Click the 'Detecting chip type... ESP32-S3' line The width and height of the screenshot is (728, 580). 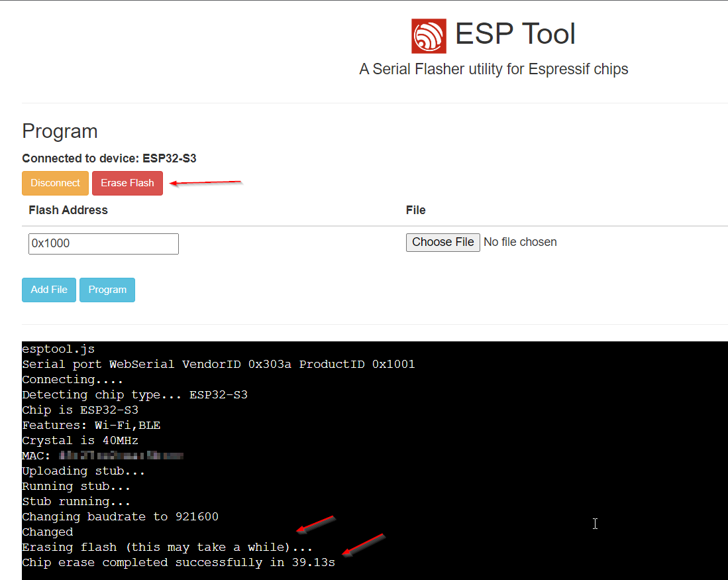[135, 395]
